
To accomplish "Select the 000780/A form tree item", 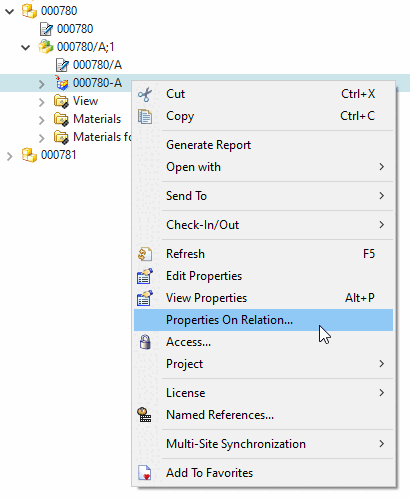I will (x=97, y=65).
